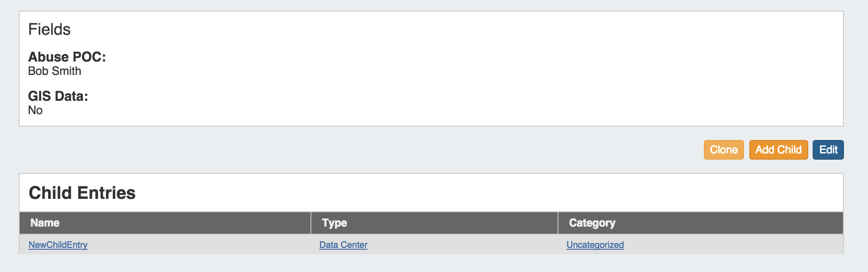Viewport: 868px width, 272px height.
Task: Click the blue Edit button
Action: click(828, 150)
